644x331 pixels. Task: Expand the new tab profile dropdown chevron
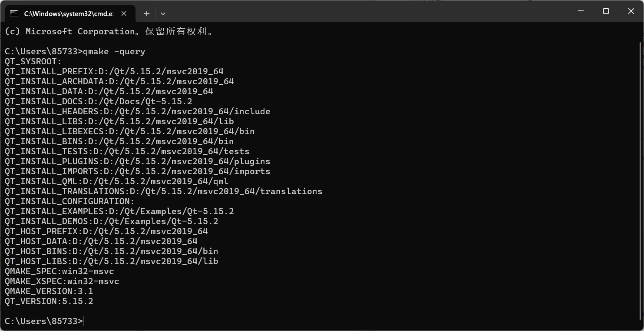[163, 13]
